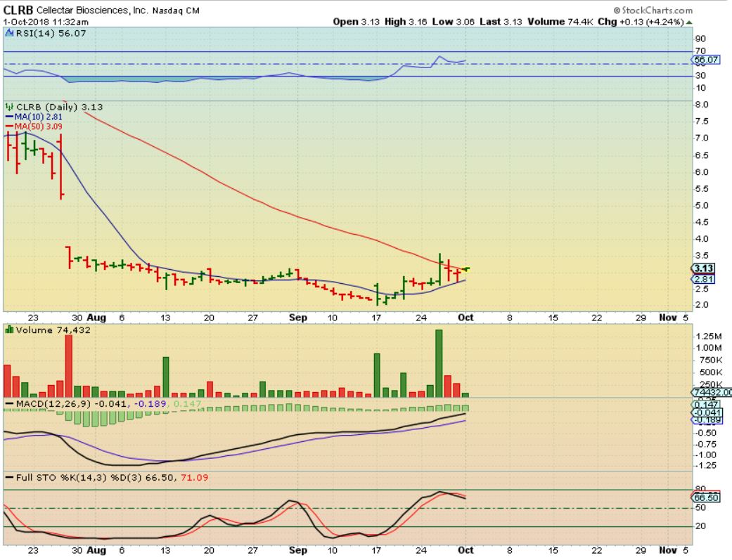Click the green up arrow next to Chg

tap(689, 22)
